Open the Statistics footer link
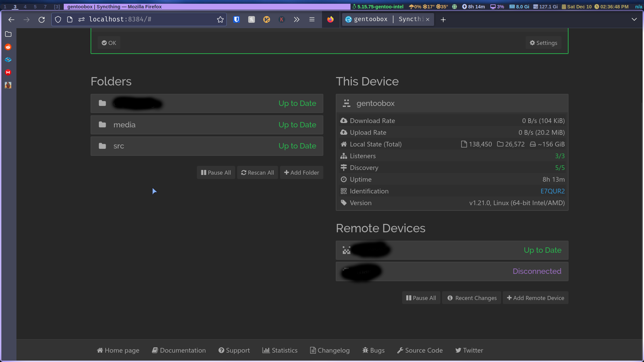This screenshot has width=644, height=362. click(280, 350)
